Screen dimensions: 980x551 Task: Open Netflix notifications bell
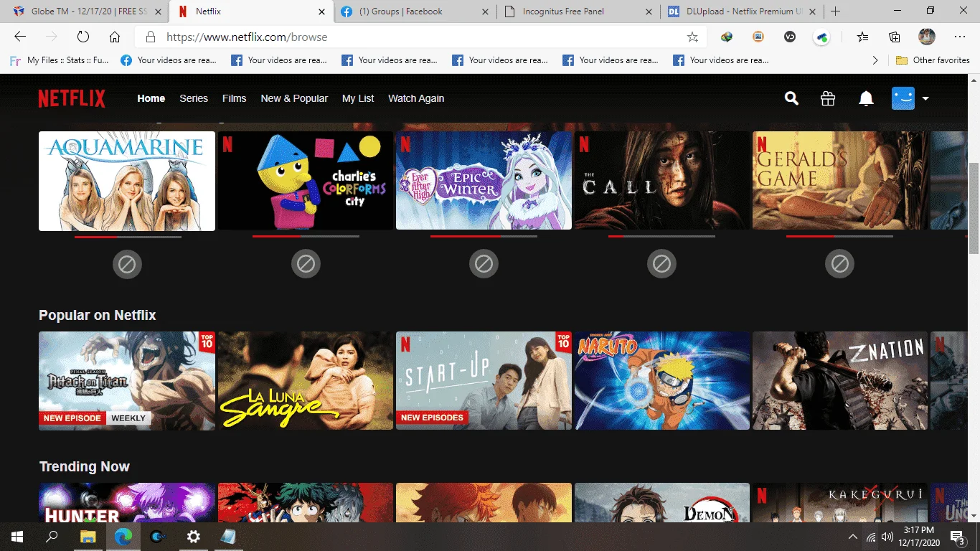[x=866, y=98]
